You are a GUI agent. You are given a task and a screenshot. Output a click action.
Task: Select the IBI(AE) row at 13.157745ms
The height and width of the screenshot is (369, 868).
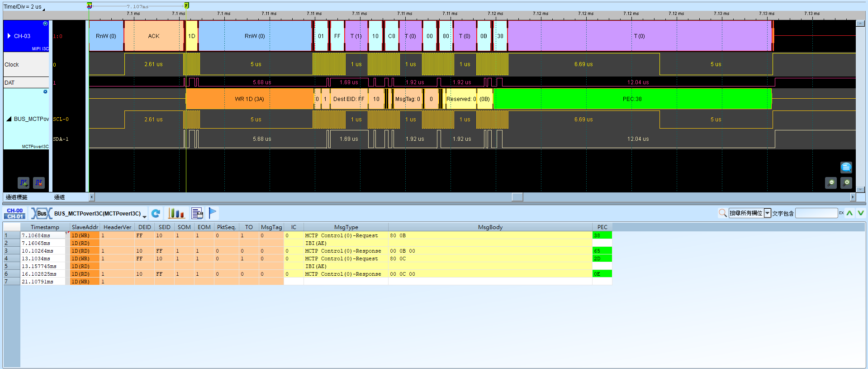click(308, 266)
